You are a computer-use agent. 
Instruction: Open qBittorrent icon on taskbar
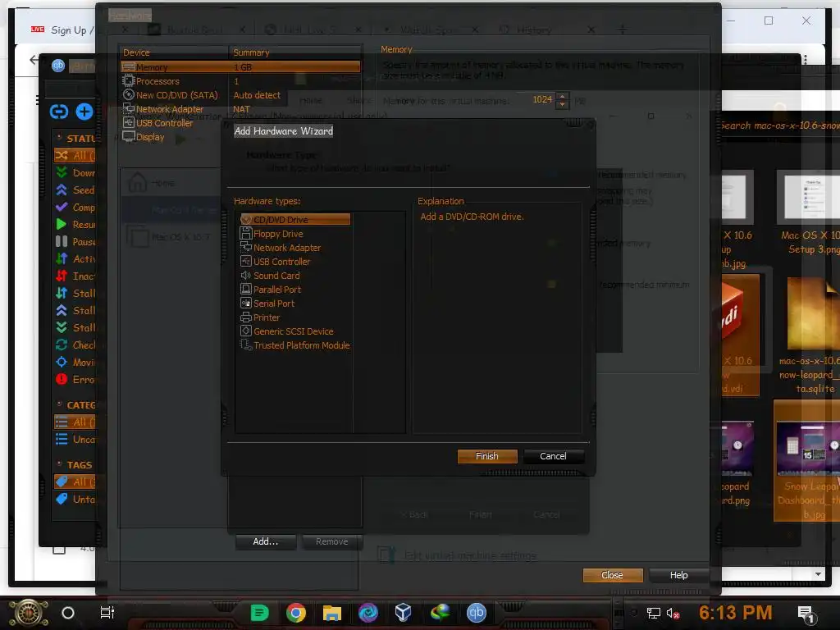click(x=477, y=612)
